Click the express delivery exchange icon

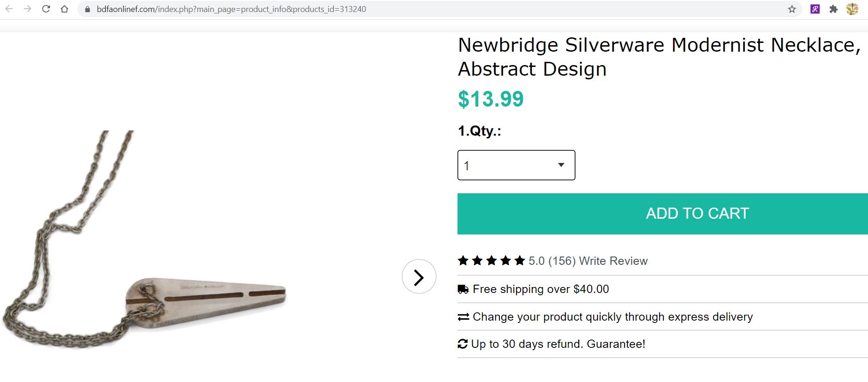click(x=462, y=316)
